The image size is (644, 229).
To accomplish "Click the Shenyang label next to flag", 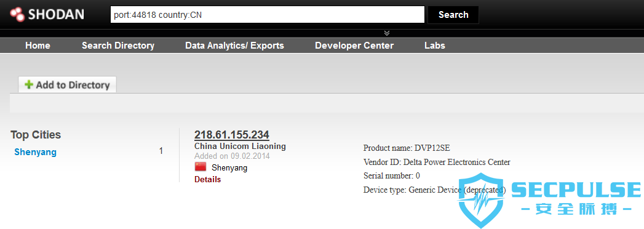I will 229,167.
